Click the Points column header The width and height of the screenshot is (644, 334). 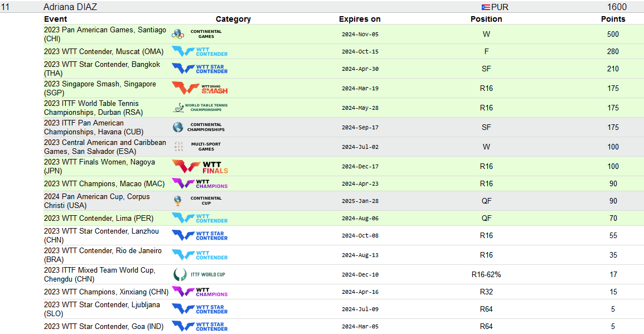coord(613,19)
